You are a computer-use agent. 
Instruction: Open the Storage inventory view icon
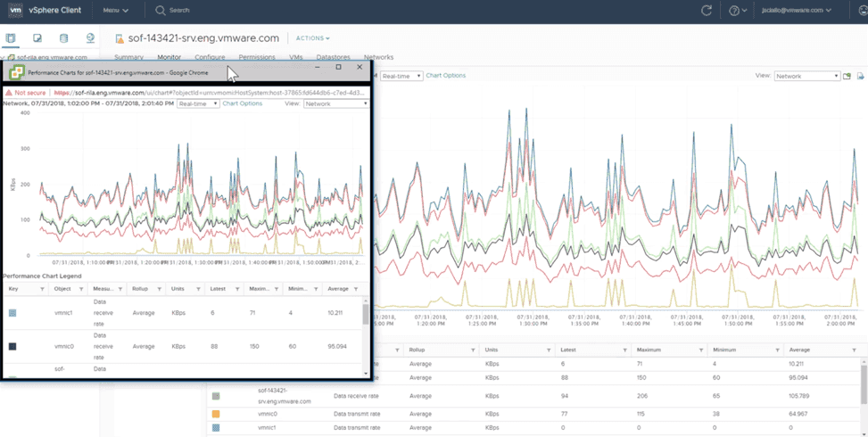63,38
